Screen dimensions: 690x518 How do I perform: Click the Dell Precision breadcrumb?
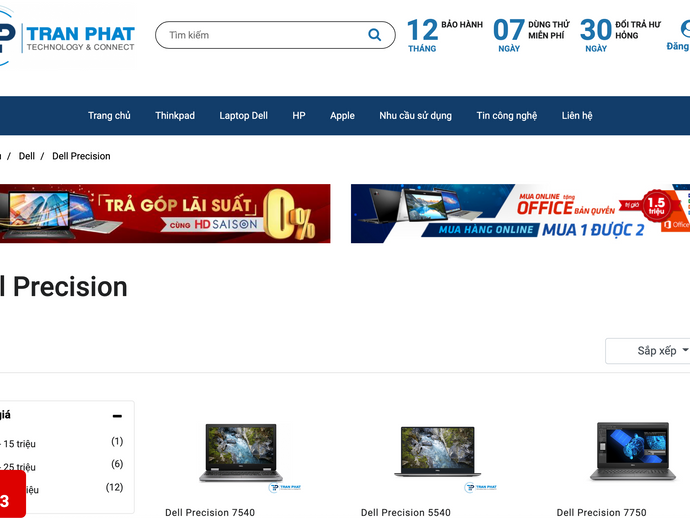(x=81, y=156)
